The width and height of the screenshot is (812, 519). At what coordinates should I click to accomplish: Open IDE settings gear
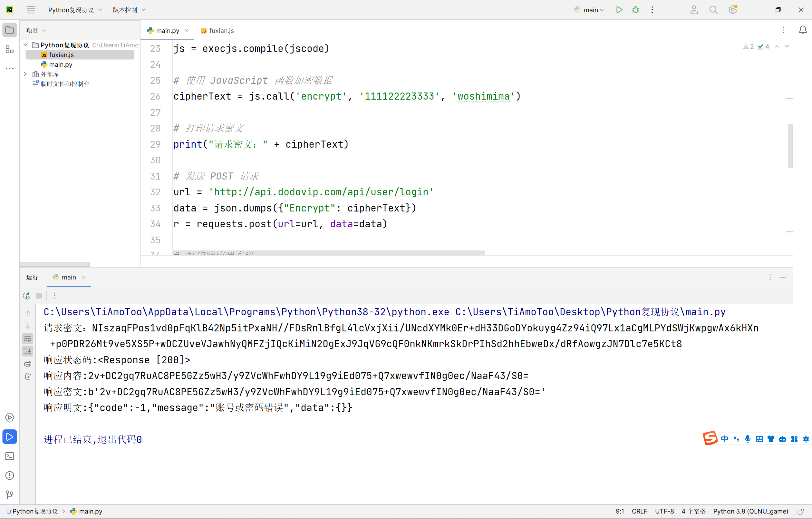[732, 10]
